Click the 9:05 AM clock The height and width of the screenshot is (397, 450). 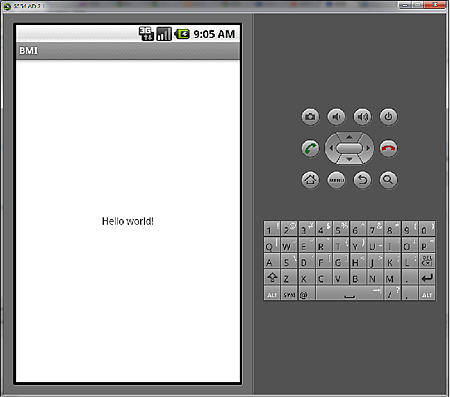point(214,34)
